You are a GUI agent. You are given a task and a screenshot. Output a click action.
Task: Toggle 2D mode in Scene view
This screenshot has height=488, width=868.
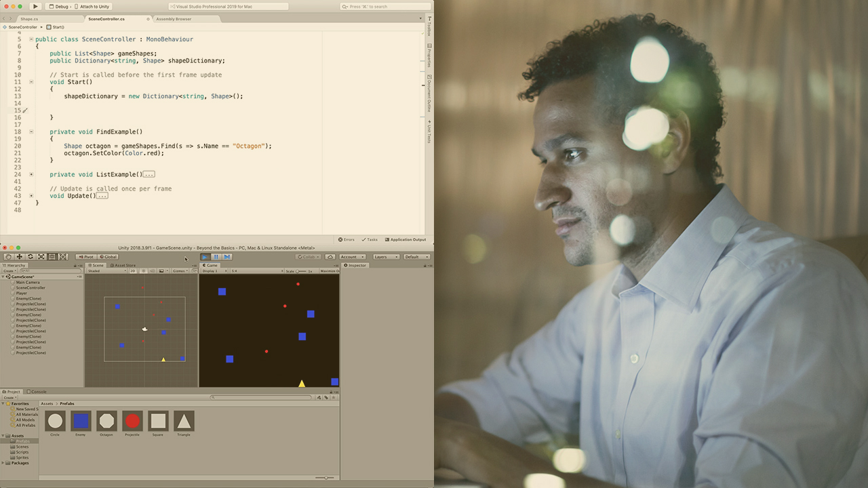point(133,270)
